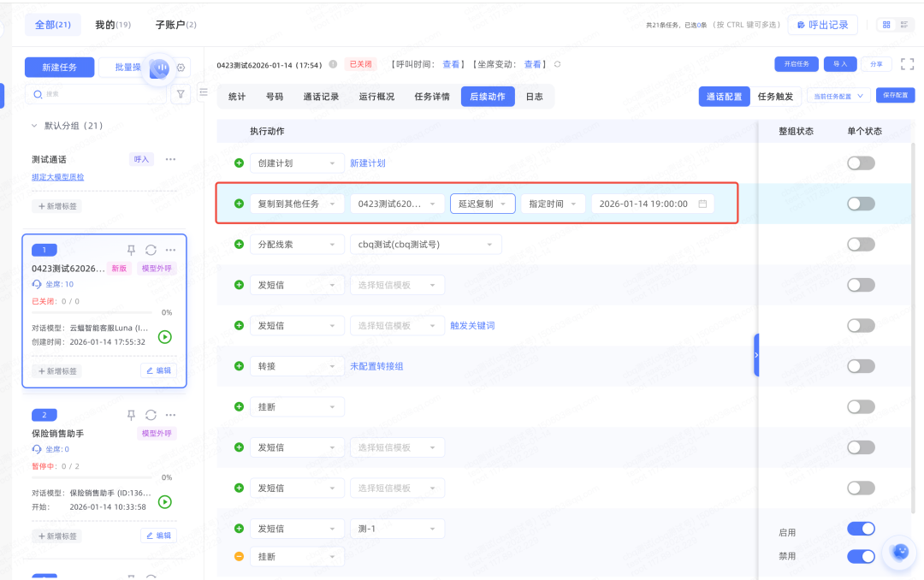Click green plus icon next to 转接 row

[239, 366]
